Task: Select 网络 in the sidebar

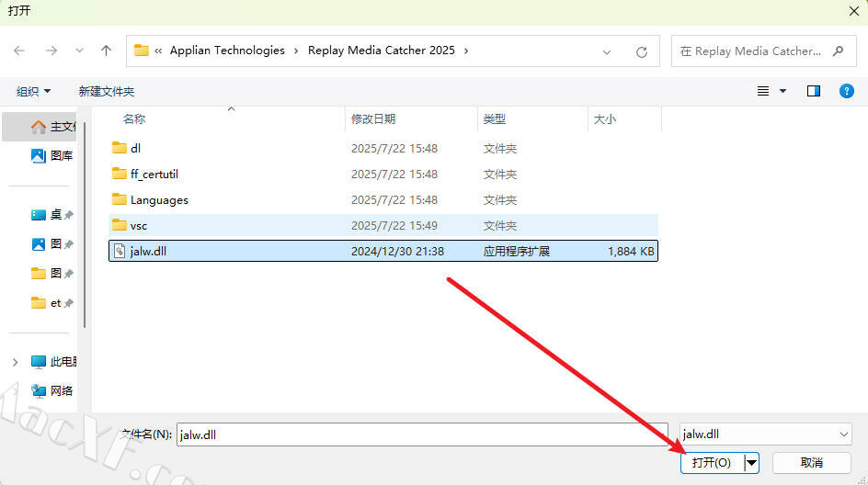Action: [51, 391]
